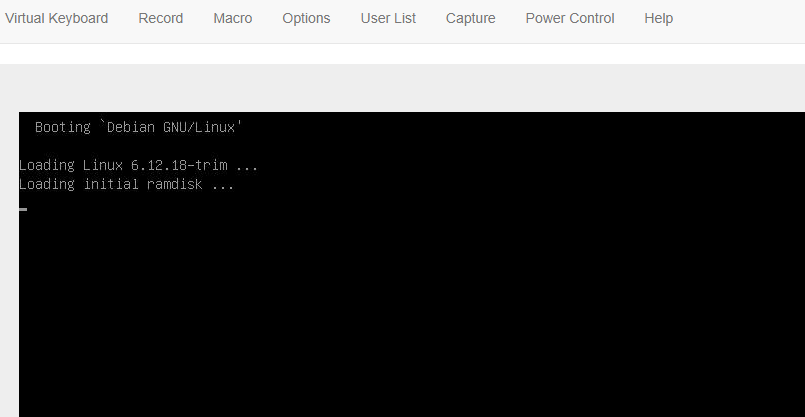This screenshot has width=805, height=417.
Task: Click the "Loading initial ramdisk ..." line
Action: click(126, 184)
